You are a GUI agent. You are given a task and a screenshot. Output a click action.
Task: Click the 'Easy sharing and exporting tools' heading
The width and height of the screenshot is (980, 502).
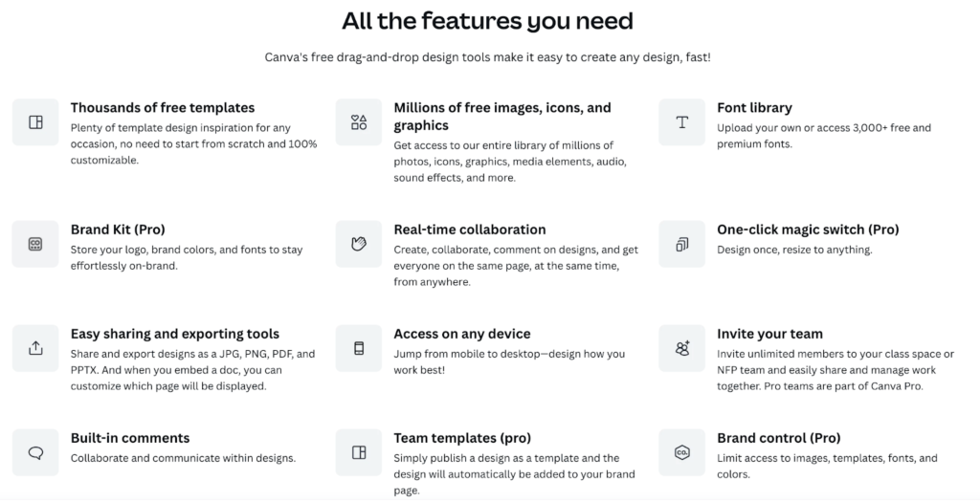pos(175,334)
